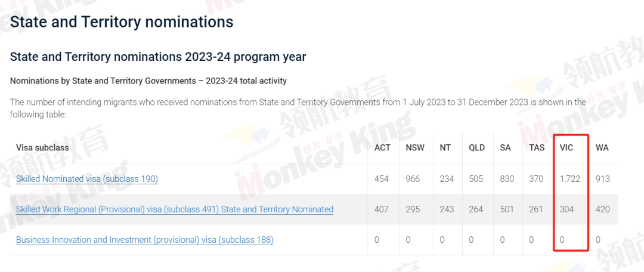Click the NT column header
Image resolution: width=644 pixels, height=272 pixels.
445,148
